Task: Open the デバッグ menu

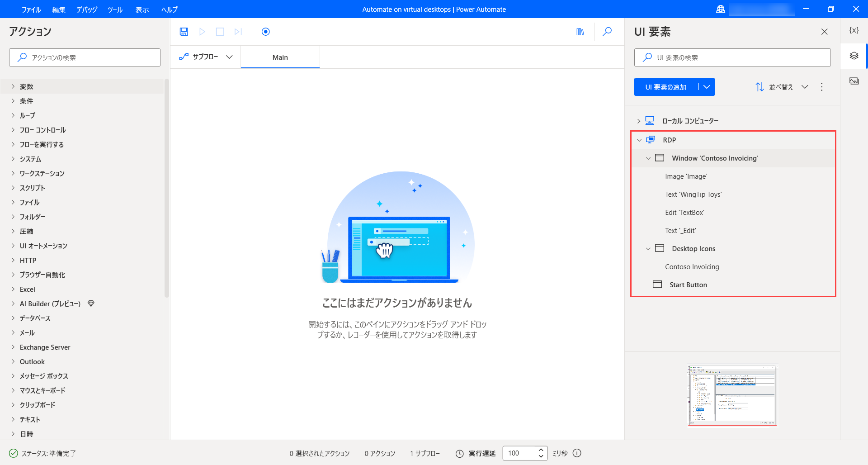Action: pyautogui.click(x=87, y=9)
